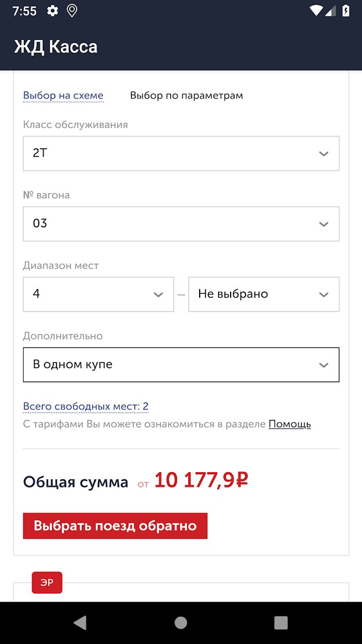Tap the battery charging icon
Image resolution: width=362 pixels, height=644 pixels.
coord(346,10)
